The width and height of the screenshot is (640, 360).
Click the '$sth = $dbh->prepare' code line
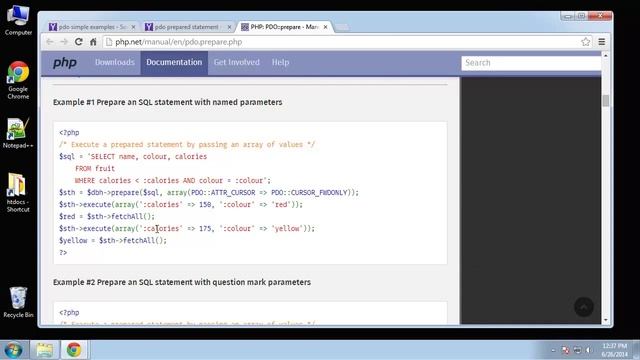pyautogui.click(x=209, y=192)
